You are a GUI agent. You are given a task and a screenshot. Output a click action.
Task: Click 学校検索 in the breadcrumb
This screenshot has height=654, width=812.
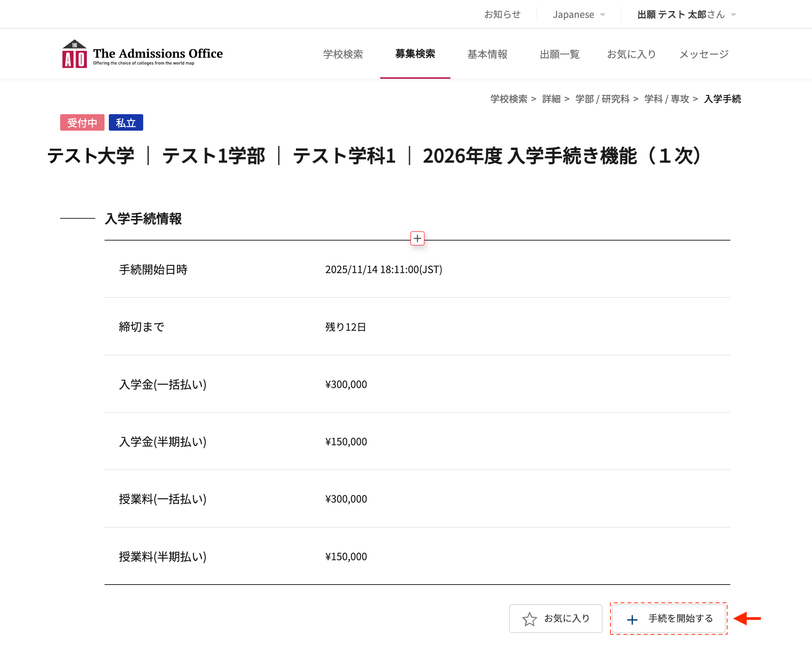coord(508,99)
